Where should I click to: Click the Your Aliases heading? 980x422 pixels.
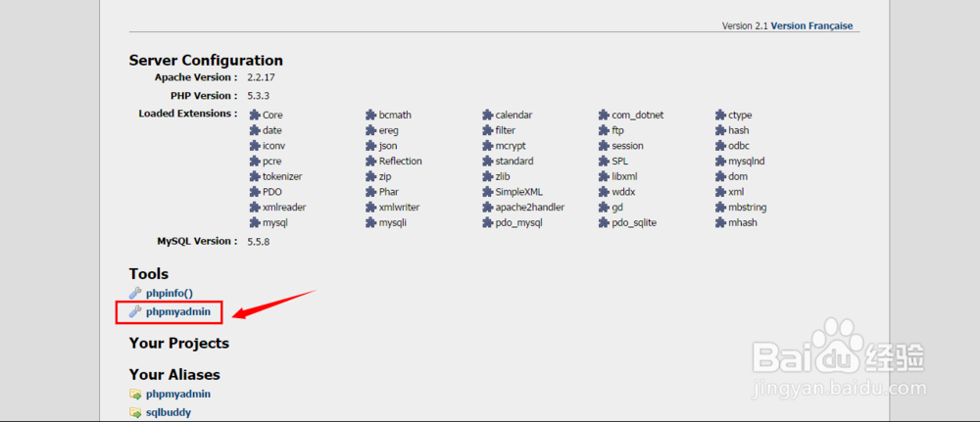point(174,375)
